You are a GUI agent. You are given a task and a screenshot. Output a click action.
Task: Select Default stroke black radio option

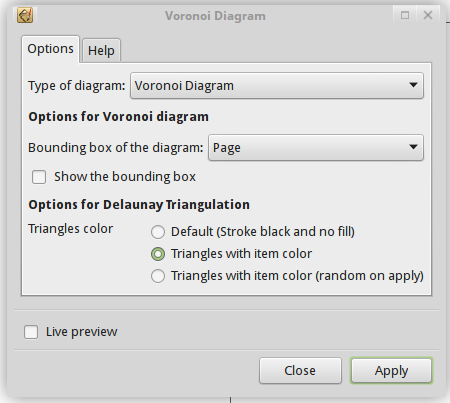pos(158,232)
